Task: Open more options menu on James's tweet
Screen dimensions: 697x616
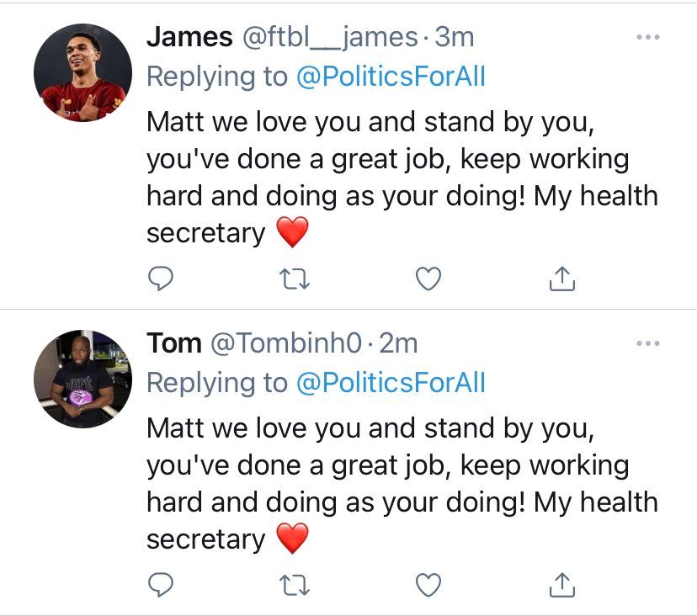Action: point(647,37)
